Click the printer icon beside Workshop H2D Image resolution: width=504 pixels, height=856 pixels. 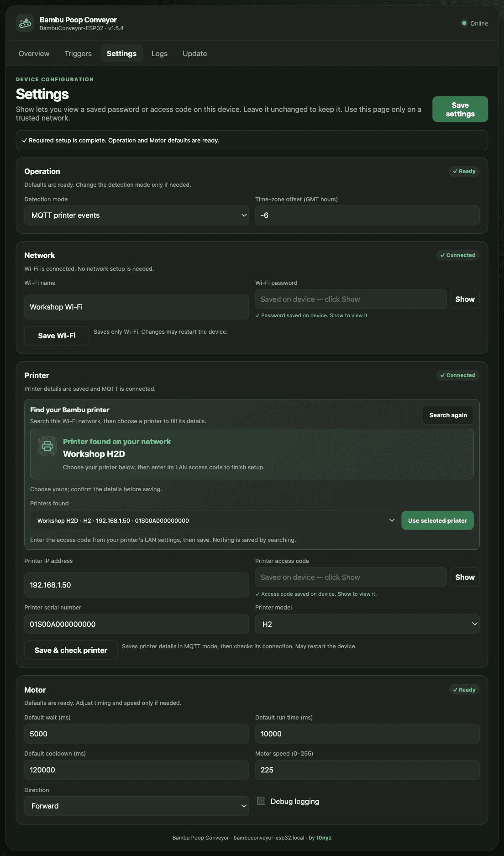(x=47, y=446)
